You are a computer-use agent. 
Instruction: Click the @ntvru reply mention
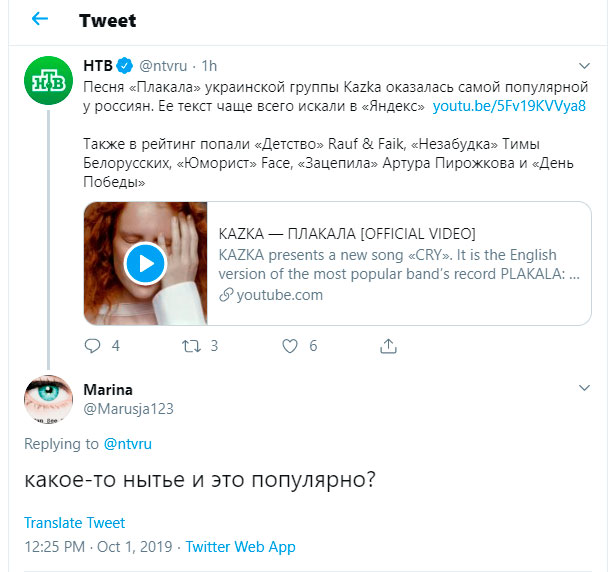128,444
